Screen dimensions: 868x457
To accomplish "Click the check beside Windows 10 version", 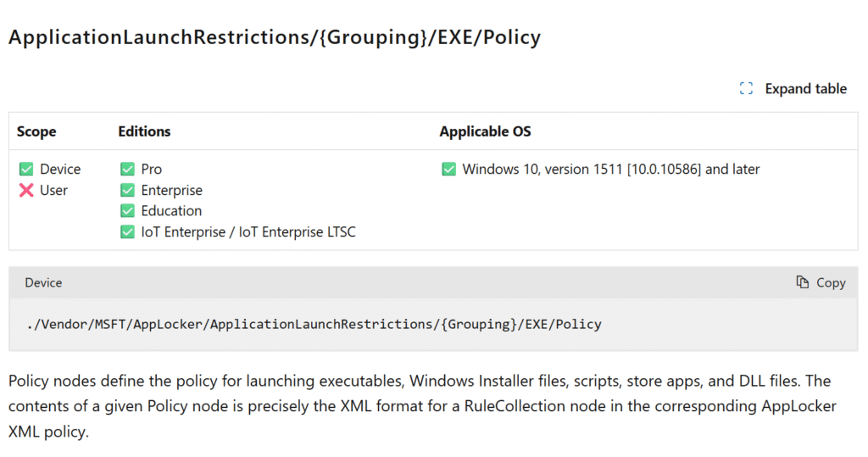I will [449, 169].
